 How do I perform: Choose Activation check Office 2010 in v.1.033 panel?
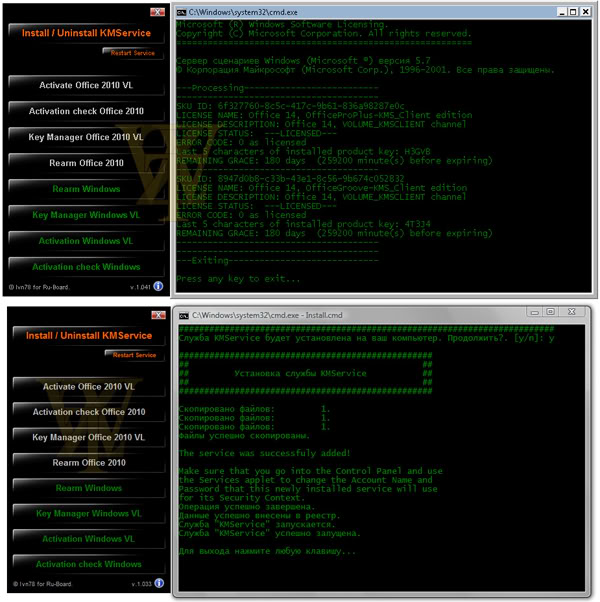(x=89, y=412)
